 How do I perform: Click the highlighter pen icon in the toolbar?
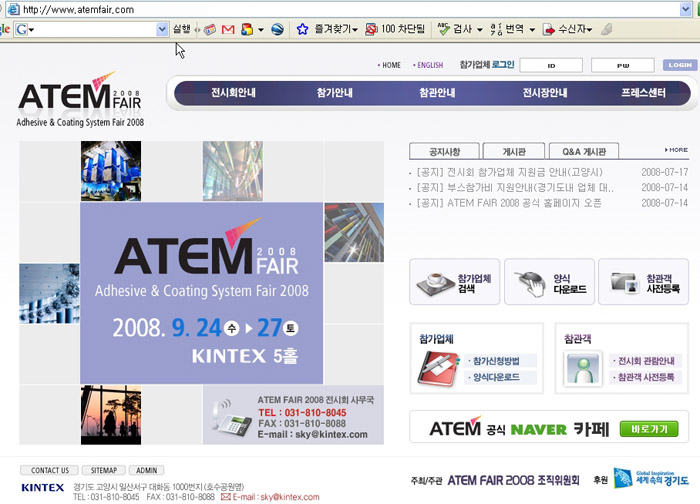pos(606,29)
